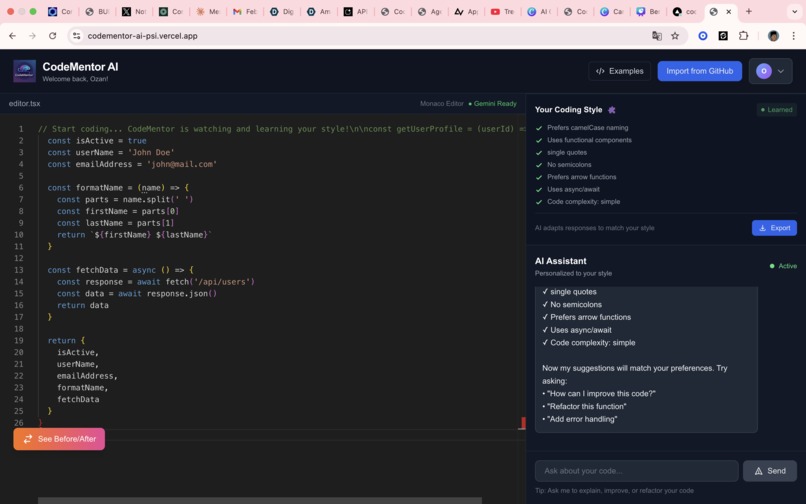This screenshot has width=806, height=504.
Task: Click the translate page icon
Action: pos(656,36)
